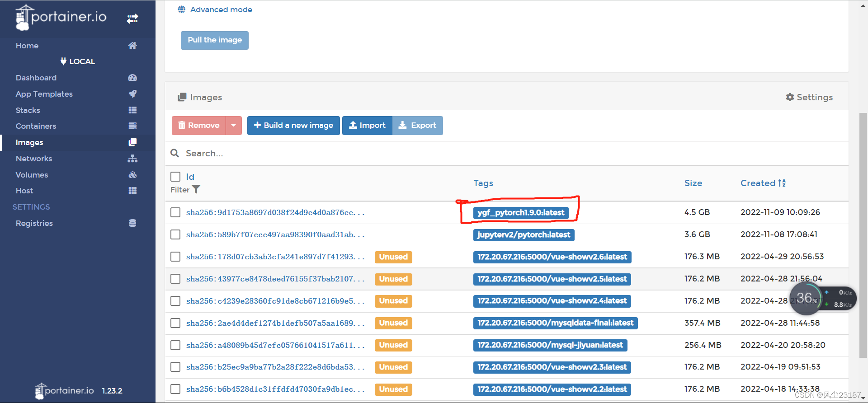Open image sha256:9d1753a8697d038f24d9e4d0a876ee
The image size is (868, 403).
(275, 212)
